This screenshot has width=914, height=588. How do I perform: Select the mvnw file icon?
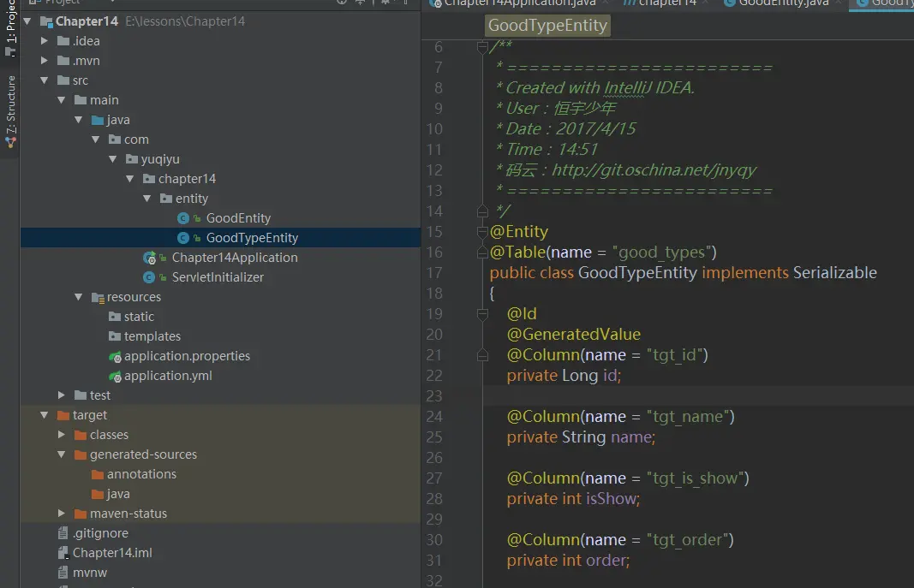pos(63,573)
